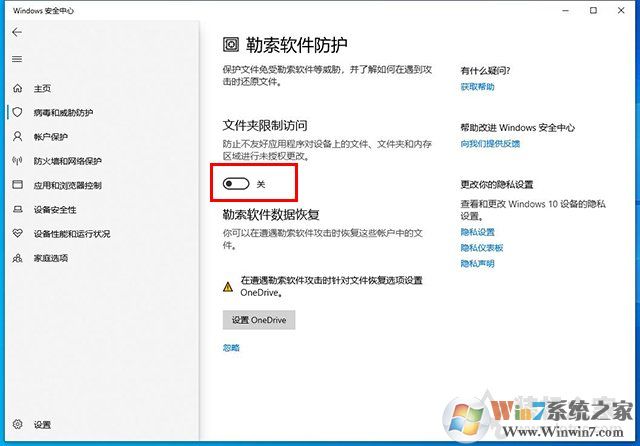Image resolution: width=640 pixels, height=446 pixels.
Task: Click the yellow warning triangle icon
Action: click(x=228, y=287)
